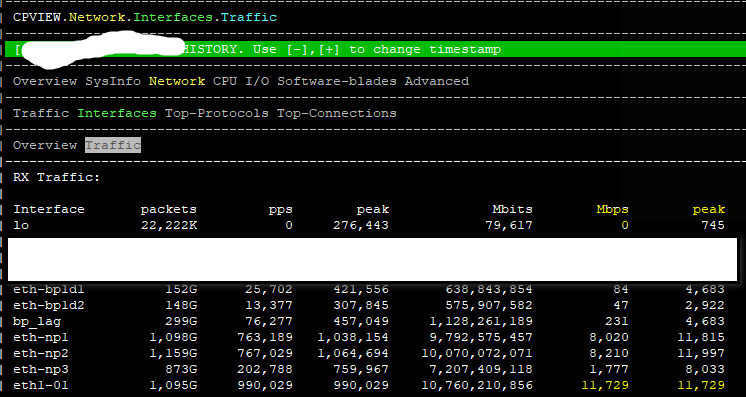Click the Interface column header
Screen dimensions: 746x397
coord(49,209)
